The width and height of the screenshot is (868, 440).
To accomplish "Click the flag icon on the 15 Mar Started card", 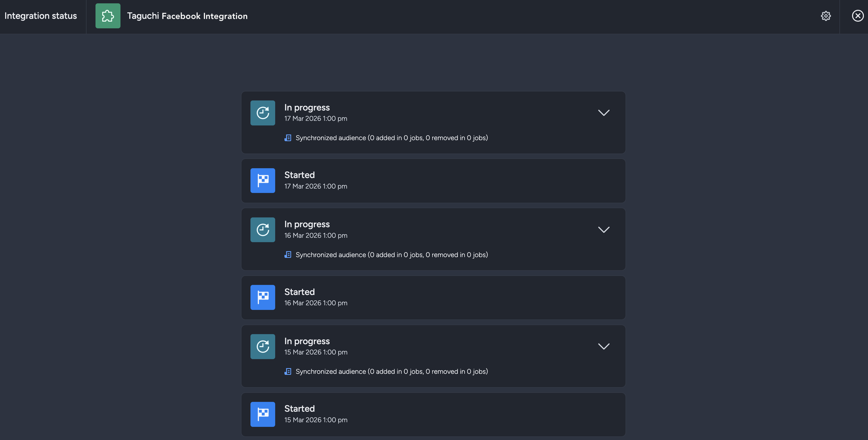I will click(263, 414).
